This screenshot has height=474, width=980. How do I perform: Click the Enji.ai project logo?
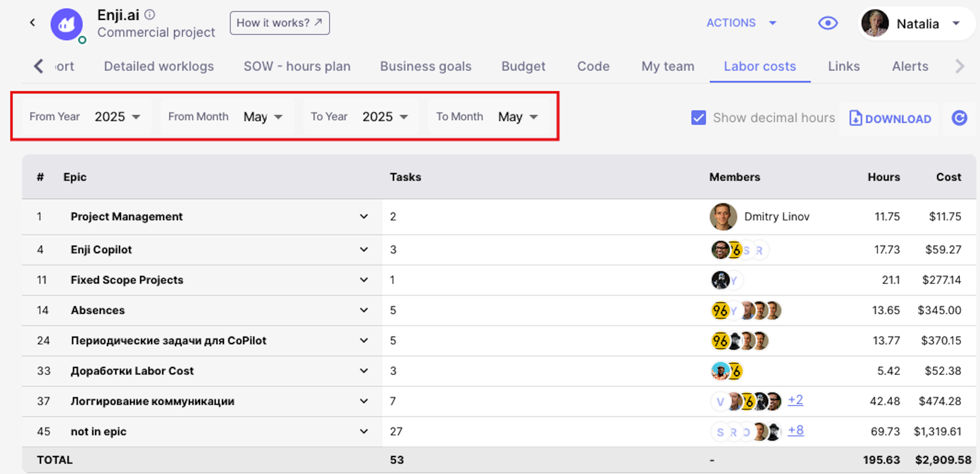[x=67, y=24]
